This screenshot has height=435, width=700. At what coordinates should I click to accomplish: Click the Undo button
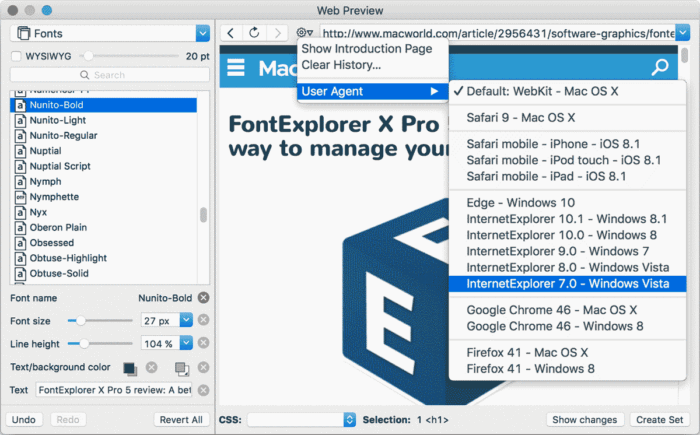24,419
